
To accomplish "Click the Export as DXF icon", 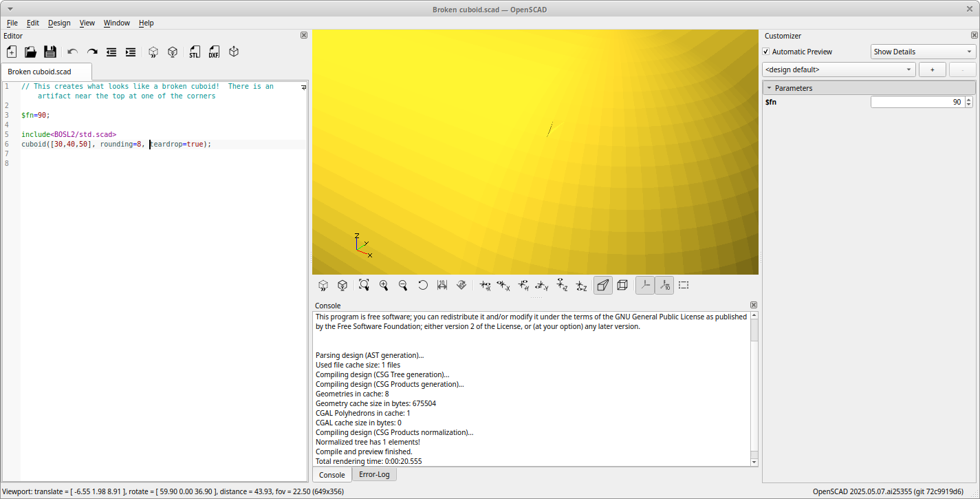I will 214,52.
